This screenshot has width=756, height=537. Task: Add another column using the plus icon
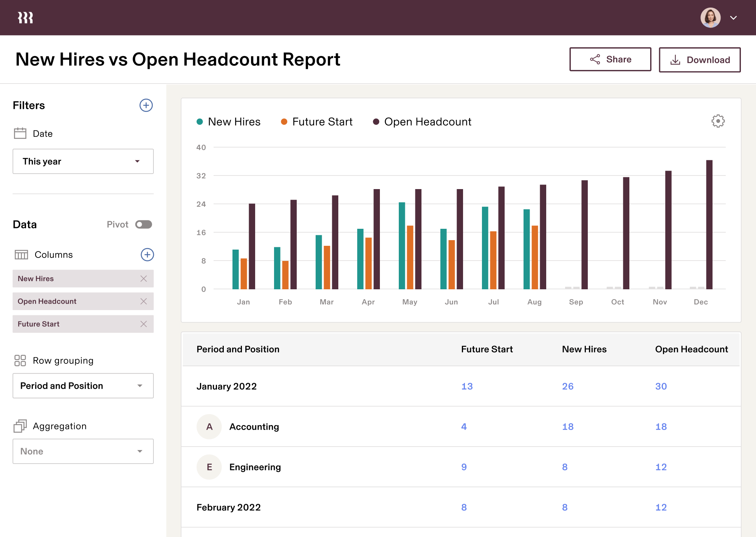coord(147,255)
